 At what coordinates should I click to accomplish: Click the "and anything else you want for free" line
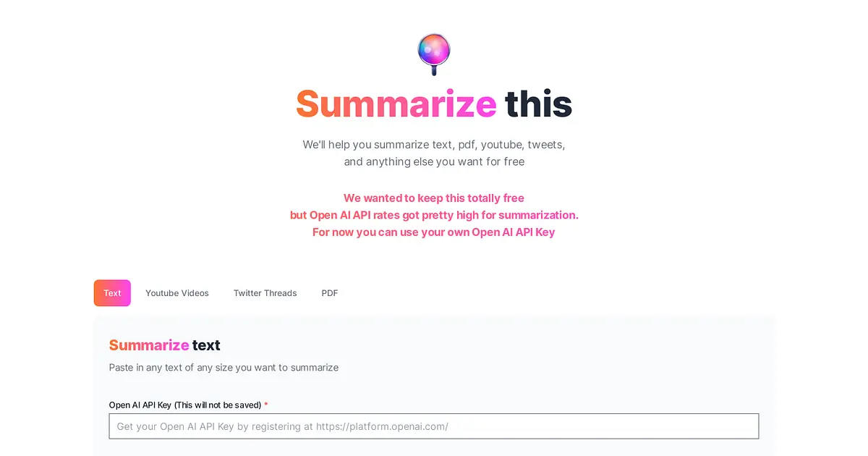pyautogui.click(x=434, y=161)
